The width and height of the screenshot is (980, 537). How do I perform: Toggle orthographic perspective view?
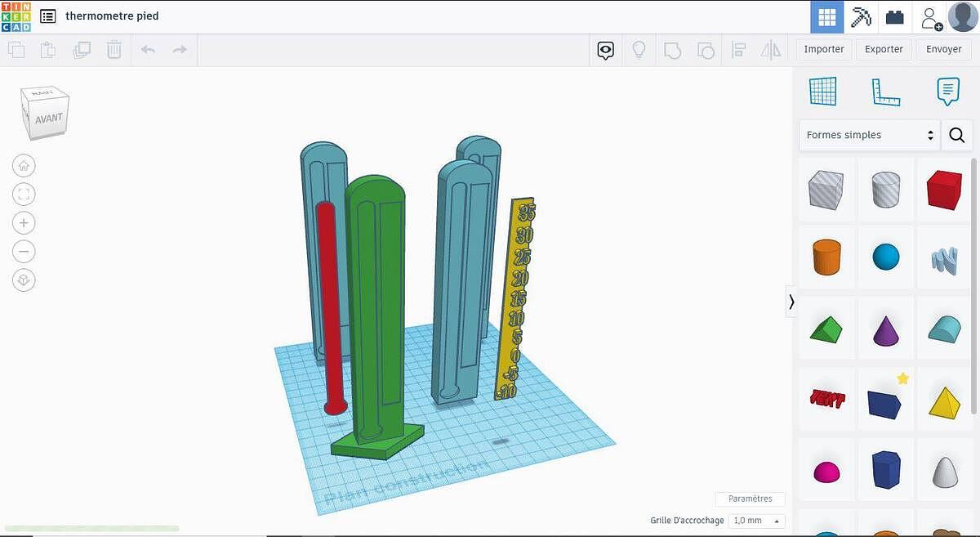pos(24,280)
